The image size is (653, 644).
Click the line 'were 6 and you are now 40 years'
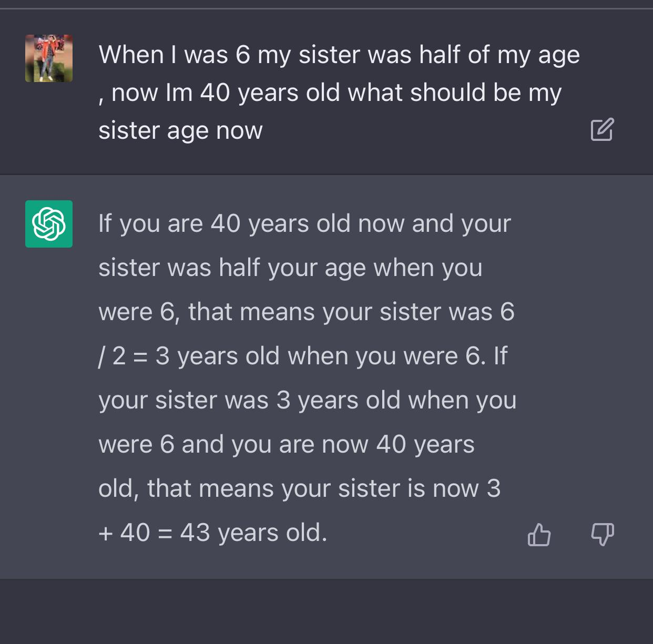click(287, 445)
